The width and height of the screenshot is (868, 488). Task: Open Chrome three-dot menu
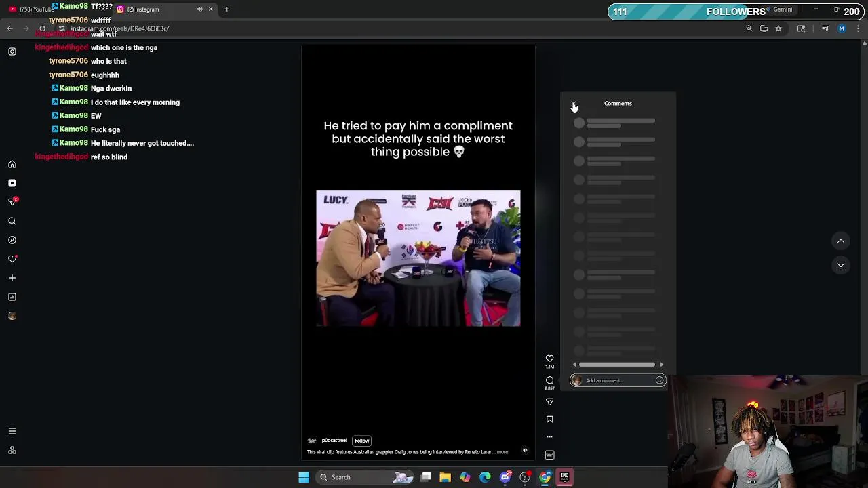point(859,28)
